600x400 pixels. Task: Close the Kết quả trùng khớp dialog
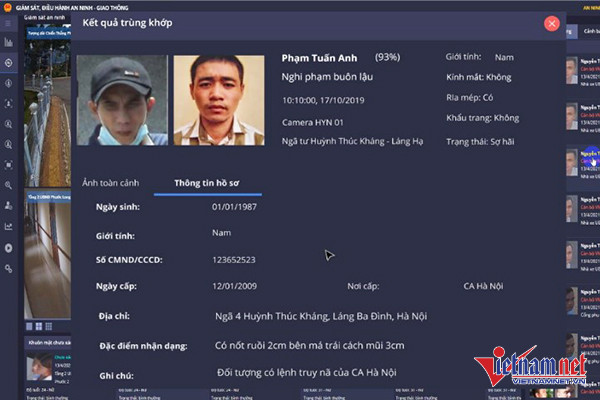(x=552, y=24)
